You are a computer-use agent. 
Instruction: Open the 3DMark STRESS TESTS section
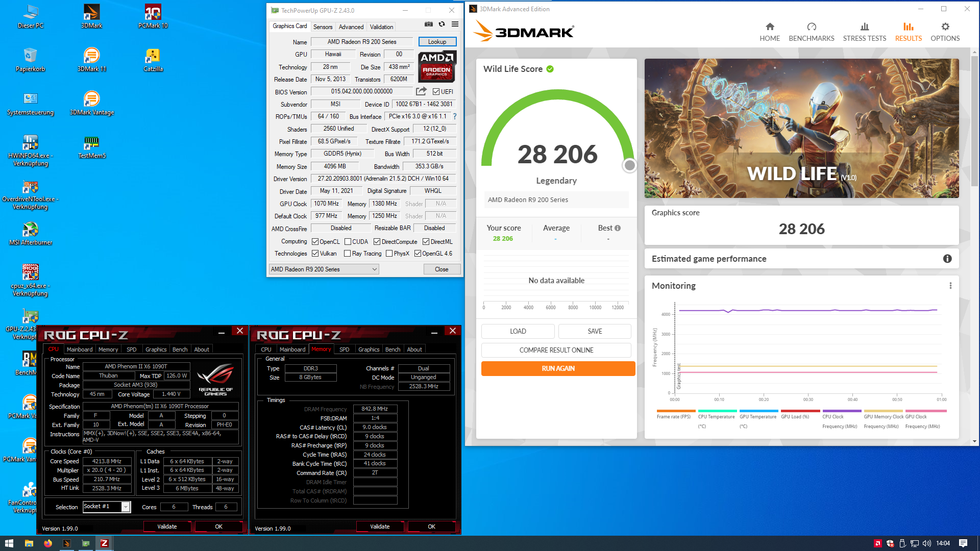[865, 32]
